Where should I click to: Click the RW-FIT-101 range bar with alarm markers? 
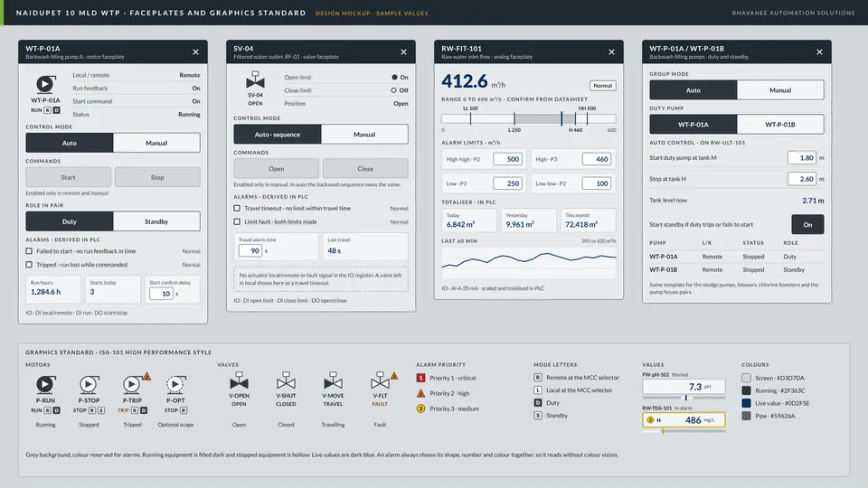[x=529, y=118]
